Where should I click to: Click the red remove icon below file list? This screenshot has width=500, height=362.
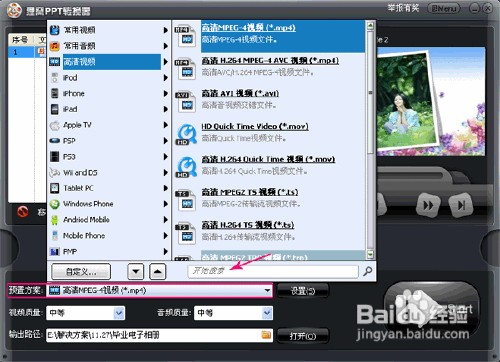23,212
